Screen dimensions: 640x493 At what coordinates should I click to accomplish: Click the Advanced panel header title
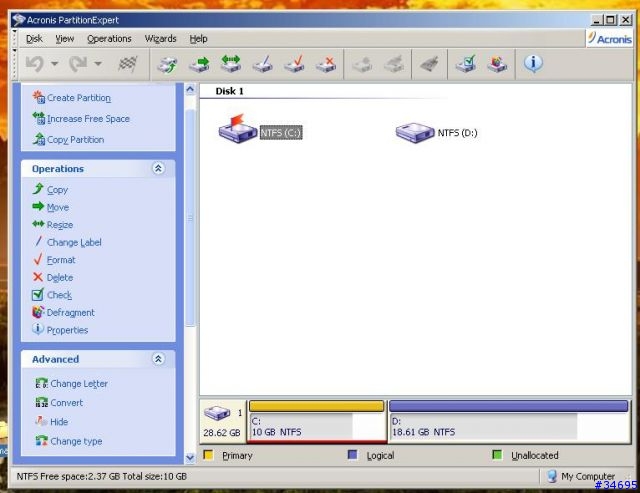pos(56,359)
